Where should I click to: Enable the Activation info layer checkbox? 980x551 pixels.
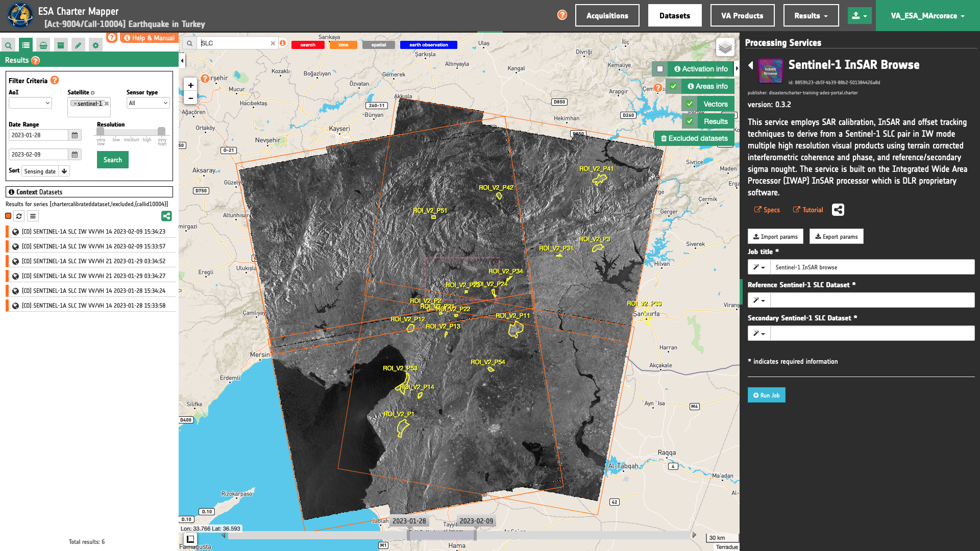tap(660, 69)
